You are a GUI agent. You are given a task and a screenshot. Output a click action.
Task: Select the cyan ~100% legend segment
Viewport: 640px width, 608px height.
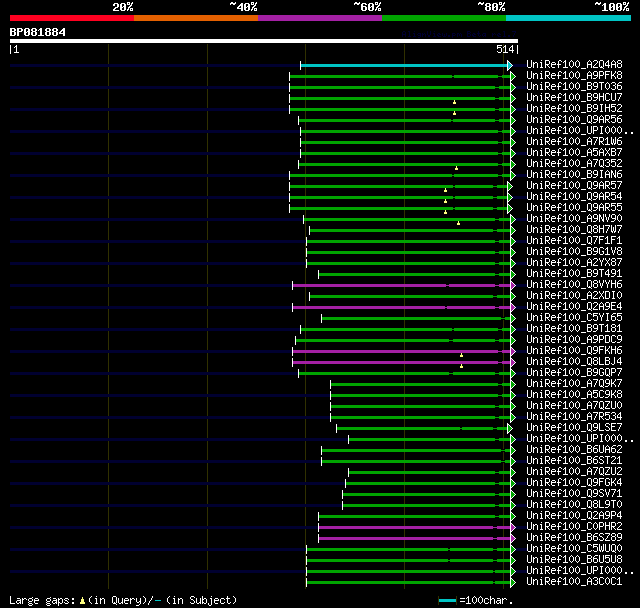pos(567,17)
